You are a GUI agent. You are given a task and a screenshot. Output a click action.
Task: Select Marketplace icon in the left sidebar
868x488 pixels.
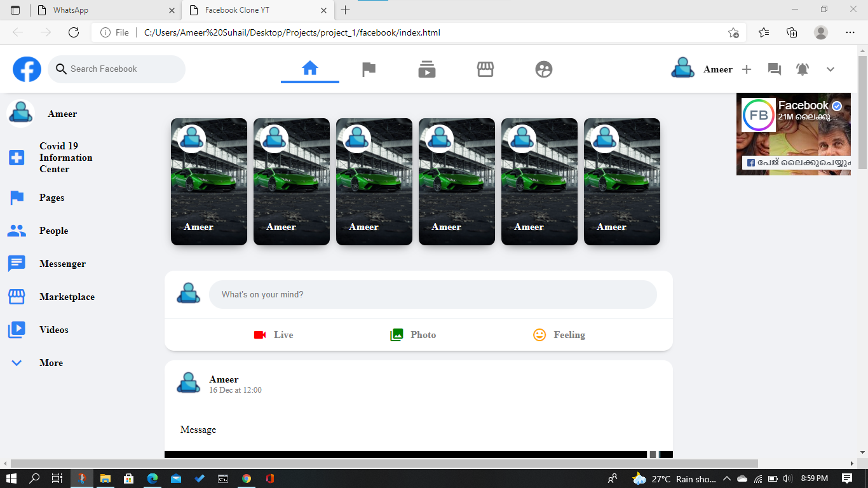tap(17, 297)
